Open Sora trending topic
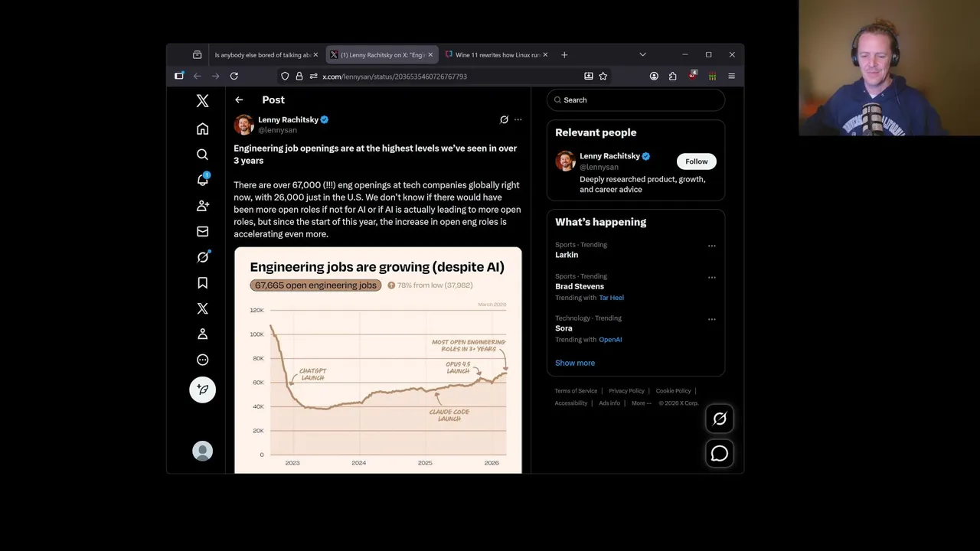 563,328
